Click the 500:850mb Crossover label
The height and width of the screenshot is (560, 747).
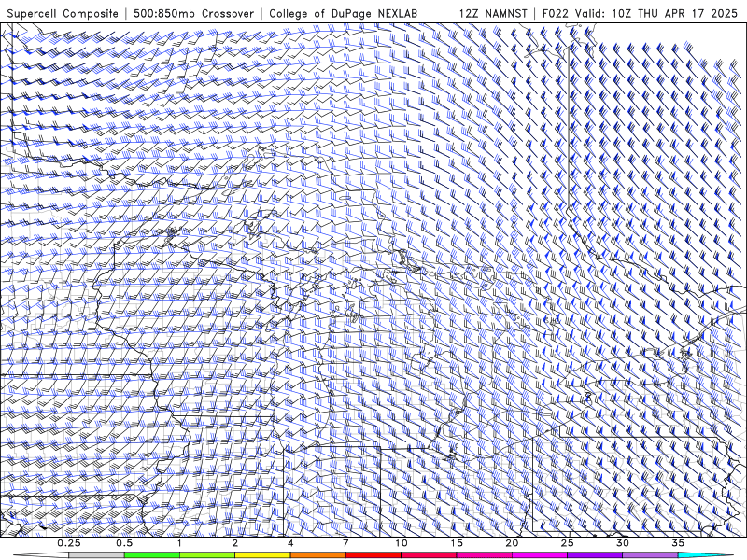193,13
